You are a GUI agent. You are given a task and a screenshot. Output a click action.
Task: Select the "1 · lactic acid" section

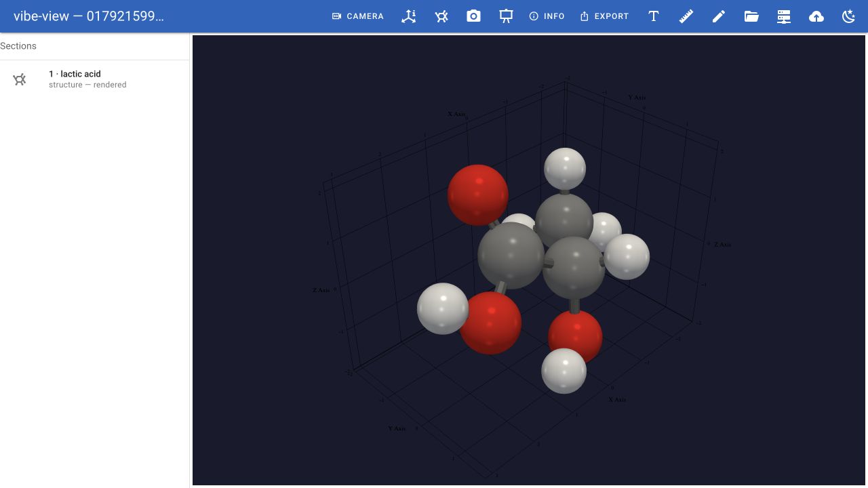94,79
